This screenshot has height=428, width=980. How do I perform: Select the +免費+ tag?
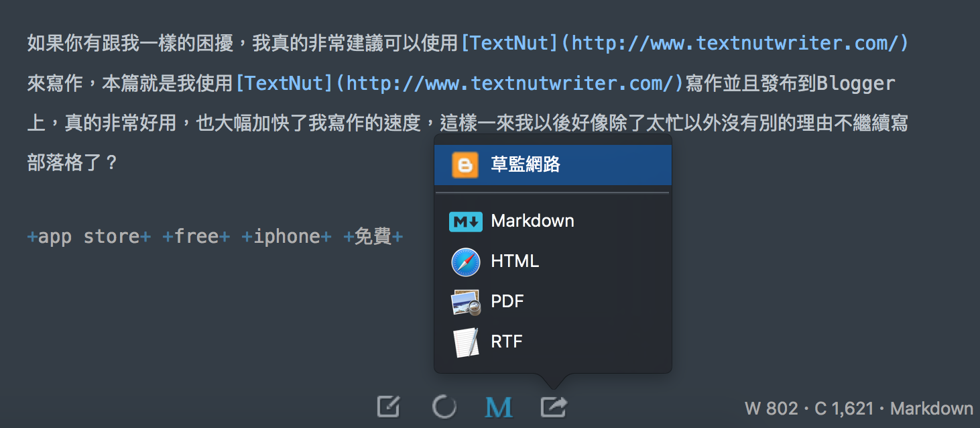tap(373, 237)
